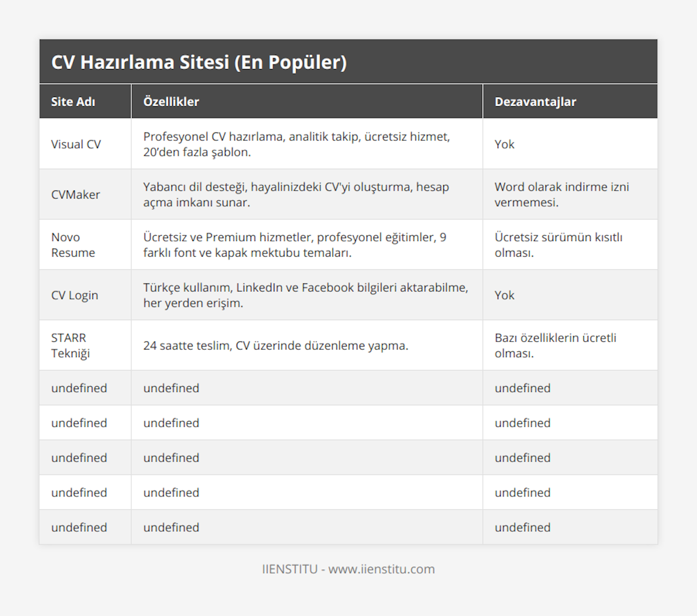Select the 'CV Login' site name cell

[74, 295]
